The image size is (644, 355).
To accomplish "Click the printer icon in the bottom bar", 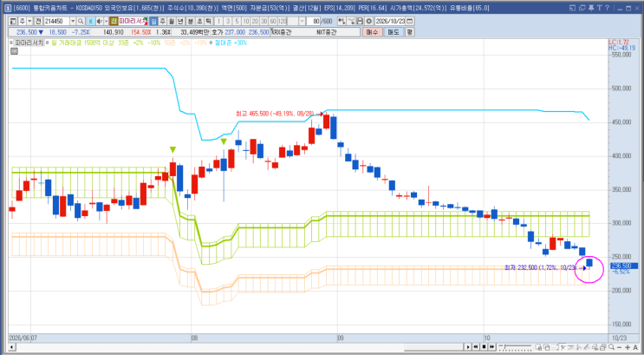I will [x=595, y=347].
